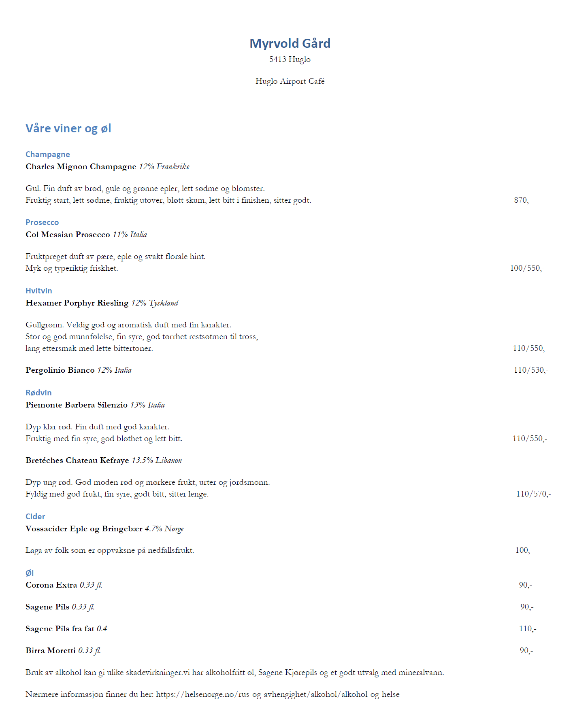The height and width of the screenshot is (728, 573).
Task: Click the Hexamer Porphyr Riesling name
Action: coord(77,303)
